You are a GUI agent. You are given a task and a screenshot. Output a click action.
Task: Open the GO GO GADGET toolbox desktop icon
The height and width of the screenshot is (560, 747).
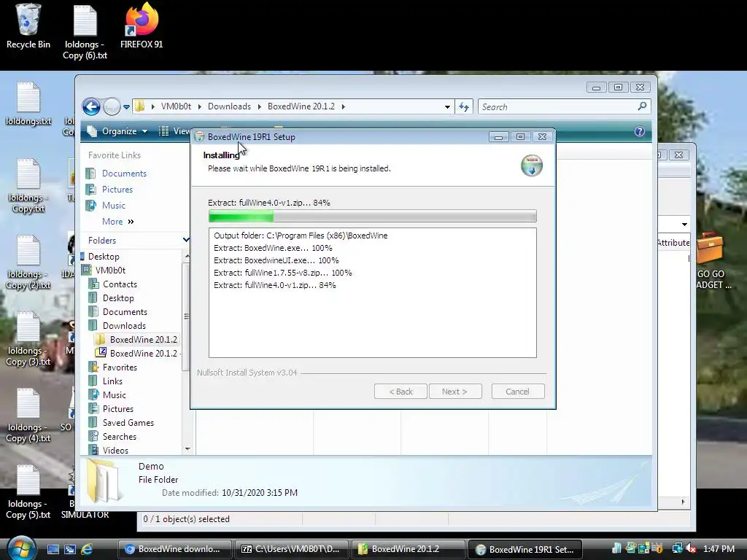[x=711, y=261]
